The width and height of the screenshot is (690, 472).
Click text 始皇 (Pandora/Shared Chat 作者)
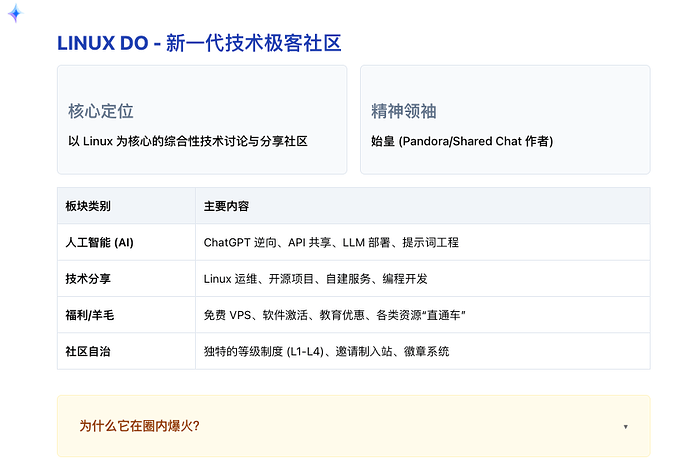click(462, 141)
